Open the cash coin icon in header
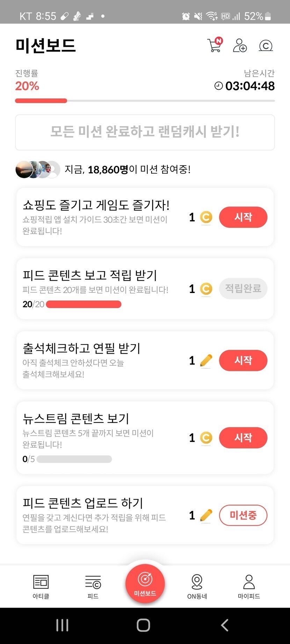Image resolution: width=290 pixels, height=644 pixels. (x=266, y=45)
